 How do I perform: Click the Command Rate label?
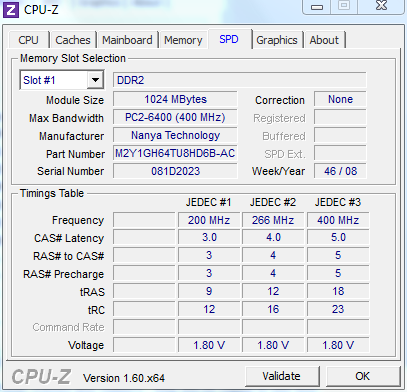pyautogui.click(x=68, y=327)
